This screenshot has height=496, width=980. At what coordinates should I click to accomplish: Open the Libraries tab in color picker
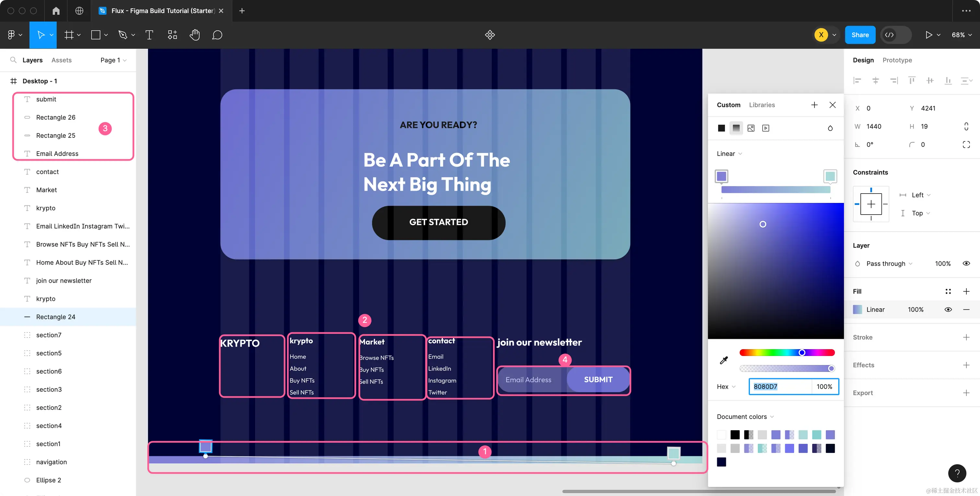point(762,105)
